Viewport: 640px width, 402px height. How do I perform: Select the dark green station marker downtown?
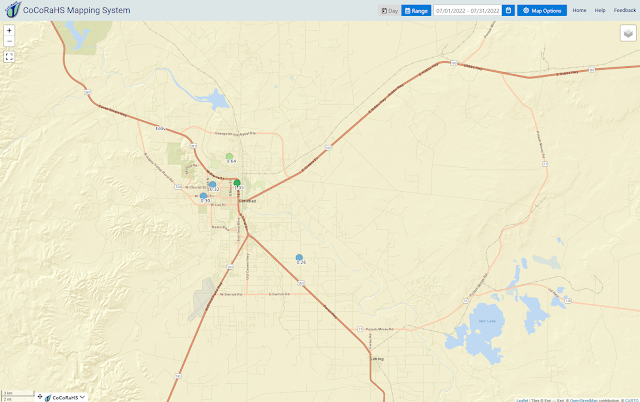[x=237, y=183]
